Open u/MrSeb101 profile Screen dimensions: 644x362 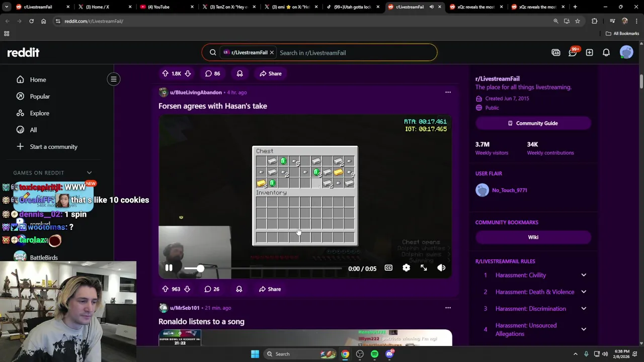pos(185,308)
